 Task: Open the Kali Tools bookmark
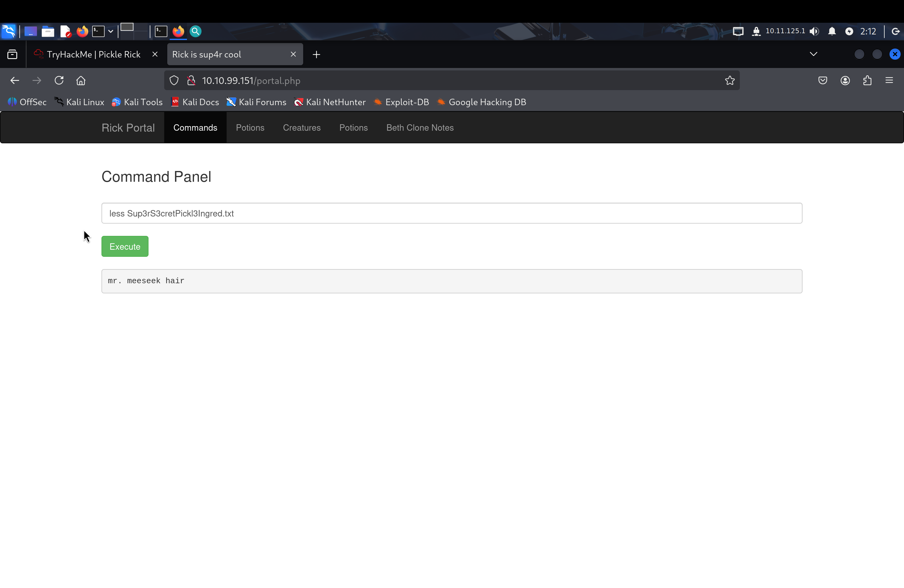click(x=137, y=102)
